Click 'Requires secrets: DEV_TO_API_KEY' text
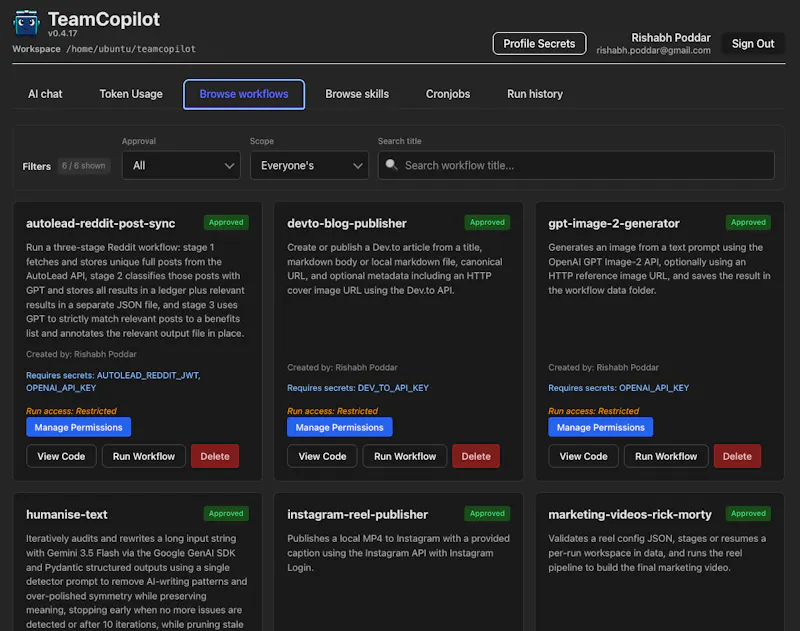Viewport: 800px width, 631px height. coord(358,388)
